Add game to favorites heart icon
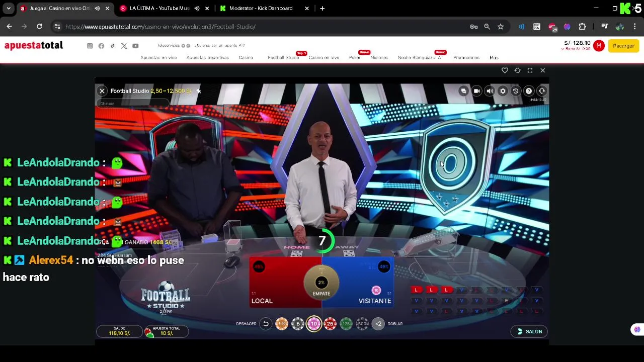The height and width of the screenshot is (362, 644). click(505, 70)
